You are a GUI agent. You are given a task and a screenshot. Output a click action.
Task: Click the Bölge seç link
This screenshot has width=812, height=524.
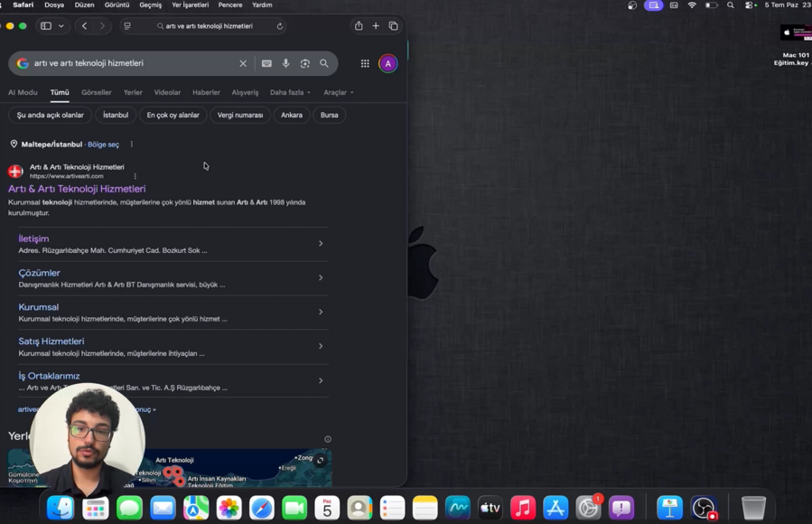pos(104,145)
